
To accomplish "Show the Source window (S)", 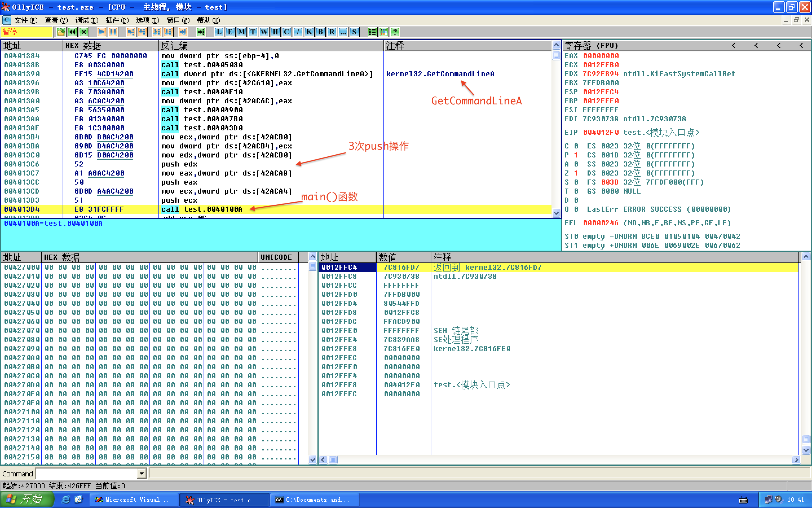I will pyautogui.click(x=354, y=32).
